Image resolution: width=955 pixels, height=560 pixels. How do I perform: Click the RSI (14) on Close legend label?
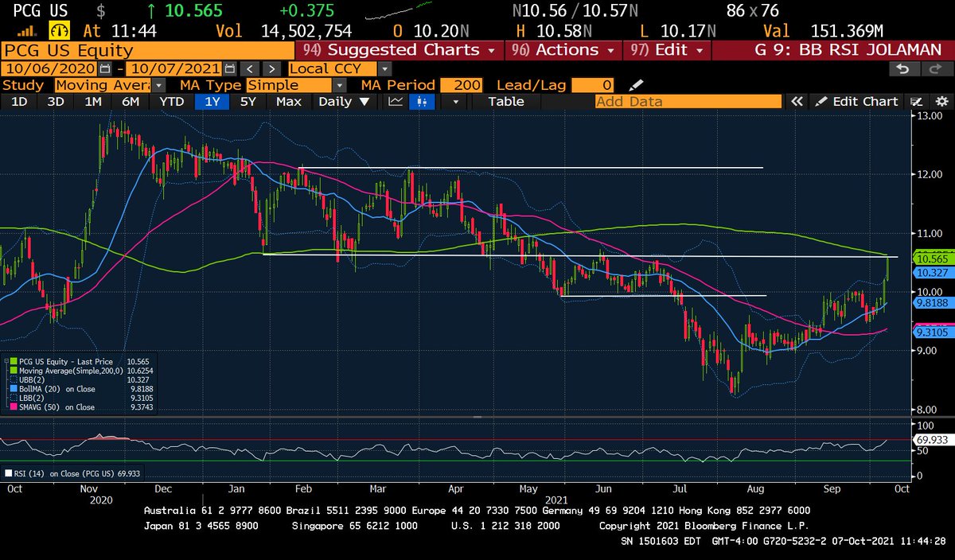coord(65,473)
